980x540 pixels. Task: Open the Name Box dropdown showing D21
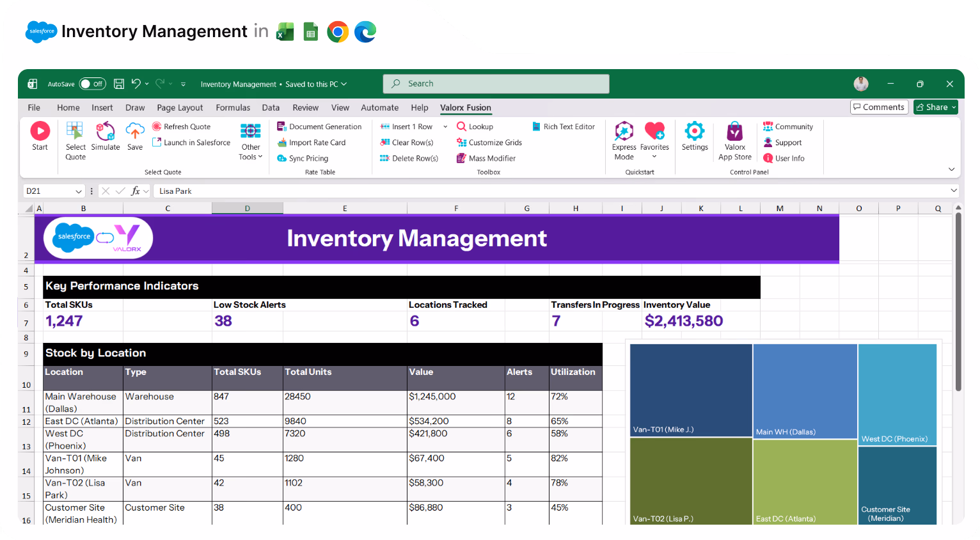click(79, 191)
